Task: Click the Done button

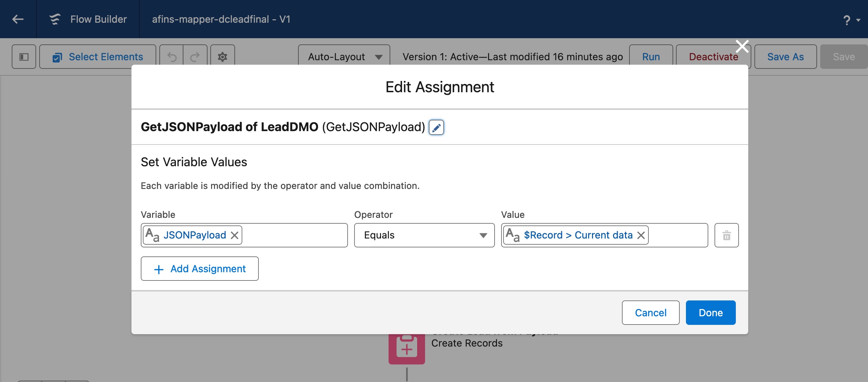Action: [711, 313]
